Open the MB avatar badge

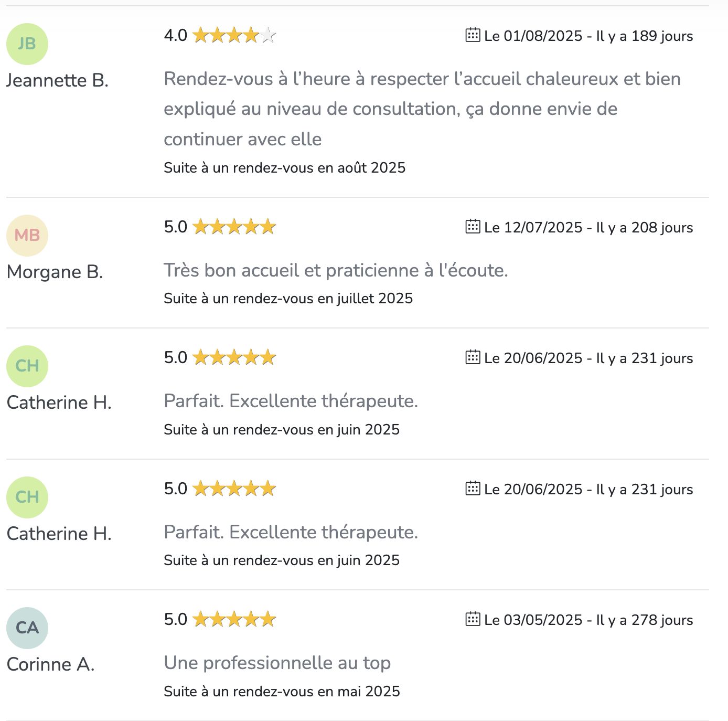click(27, 235)
